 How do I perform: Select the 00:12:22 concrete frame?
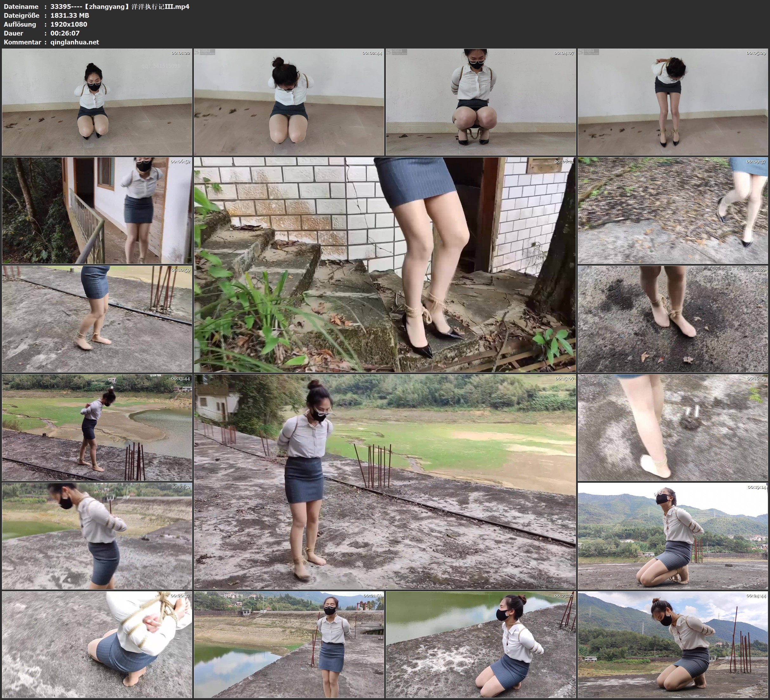tap(673, 319)
